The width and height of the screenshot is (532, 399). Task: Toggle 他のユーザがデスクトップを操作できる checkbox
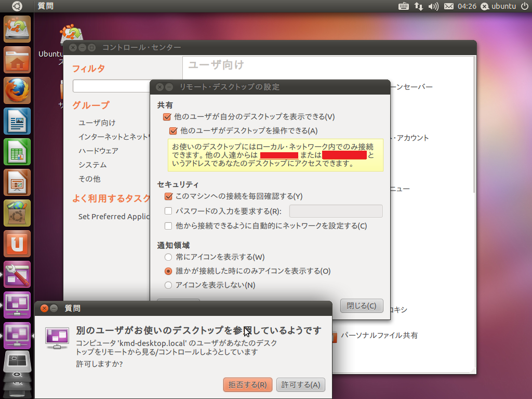pos(173,131)
